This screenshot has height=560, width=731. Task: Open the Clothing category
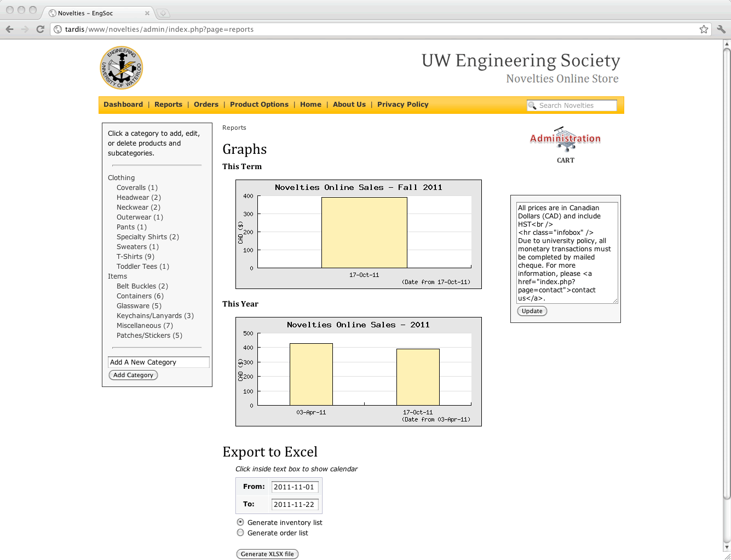click(121, 178)
